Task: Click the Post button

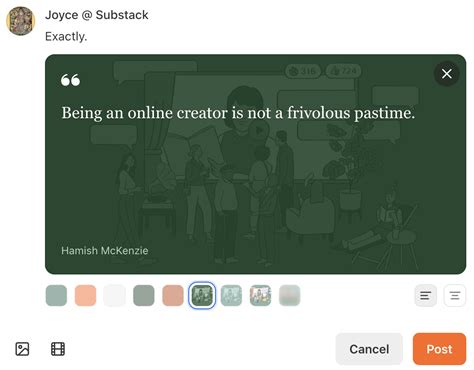Action: pos(439,349)
